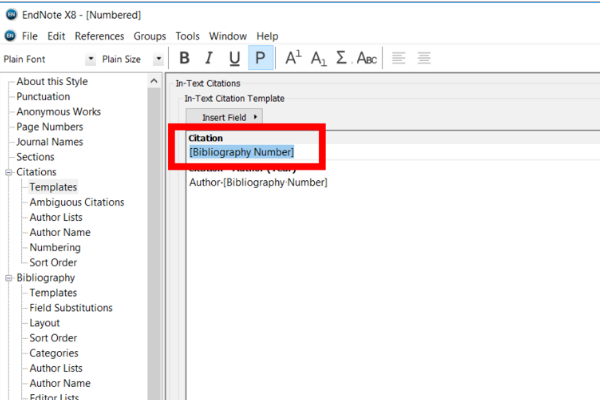Apply Small Caps formatting
The image size is (600, 400).
pyautogui.click(x=367, y=59)
